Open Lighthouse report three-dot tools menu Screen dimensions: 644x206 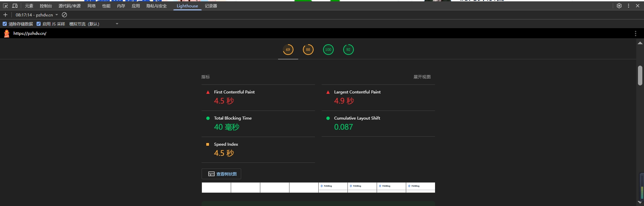click(x=635, y=33)
